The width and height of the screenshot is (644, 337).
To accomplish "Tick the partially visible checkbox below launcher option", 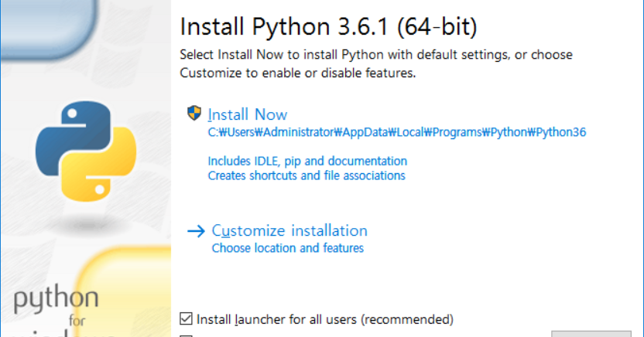I will point(186,335).
